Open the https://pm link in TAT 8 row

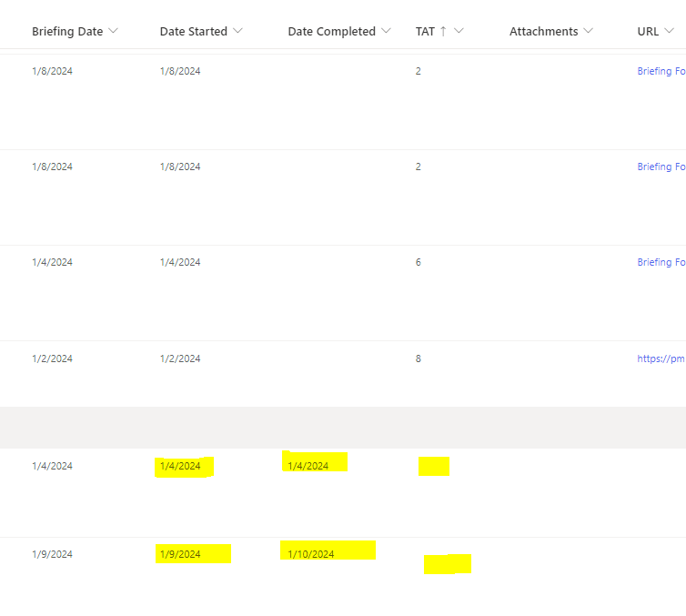(x=661, y=358)
